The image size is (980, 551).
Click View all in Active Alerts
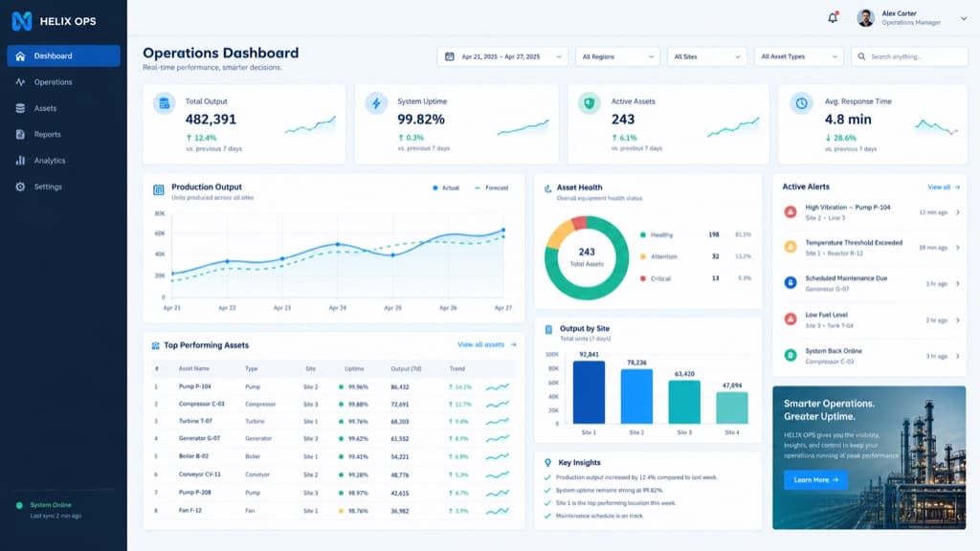[x=944, y=187]
